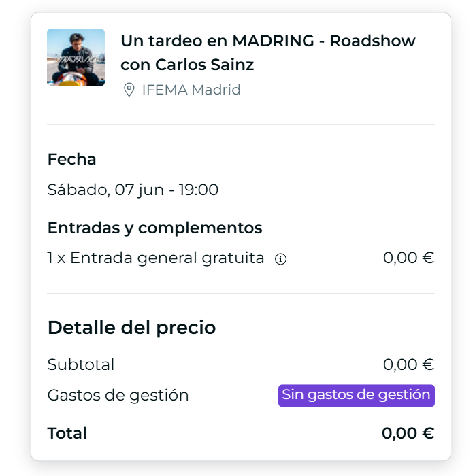Click the info icon beside Entrada general gratuita
This screenshot has height=476, width=475.
point(280,259)
